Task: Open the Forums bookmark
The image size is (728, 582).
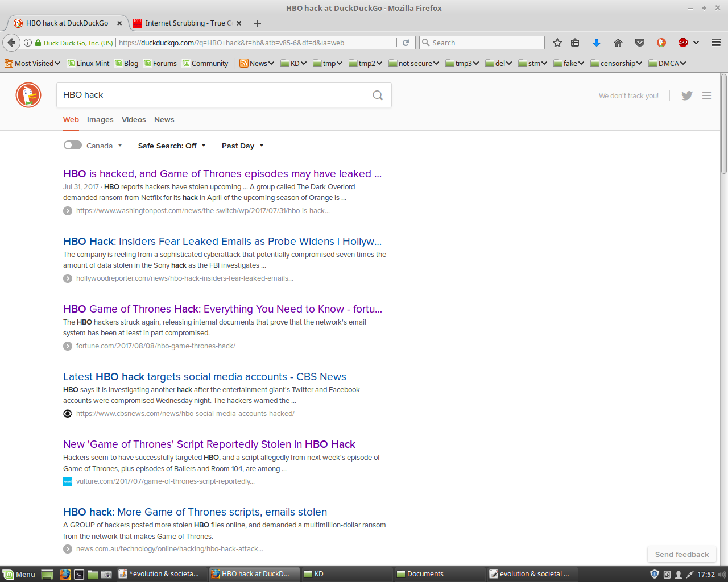Action: pos(160,63)
